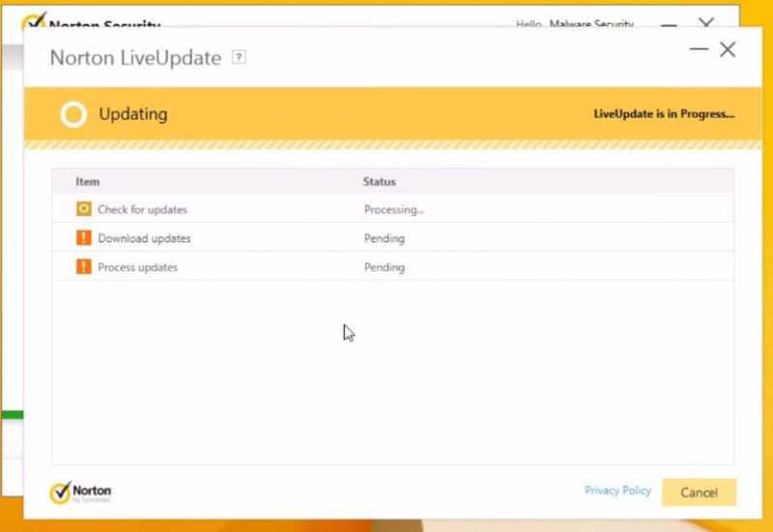Click the help question mark beside Norton LiveUpdate

pos(240,58)
